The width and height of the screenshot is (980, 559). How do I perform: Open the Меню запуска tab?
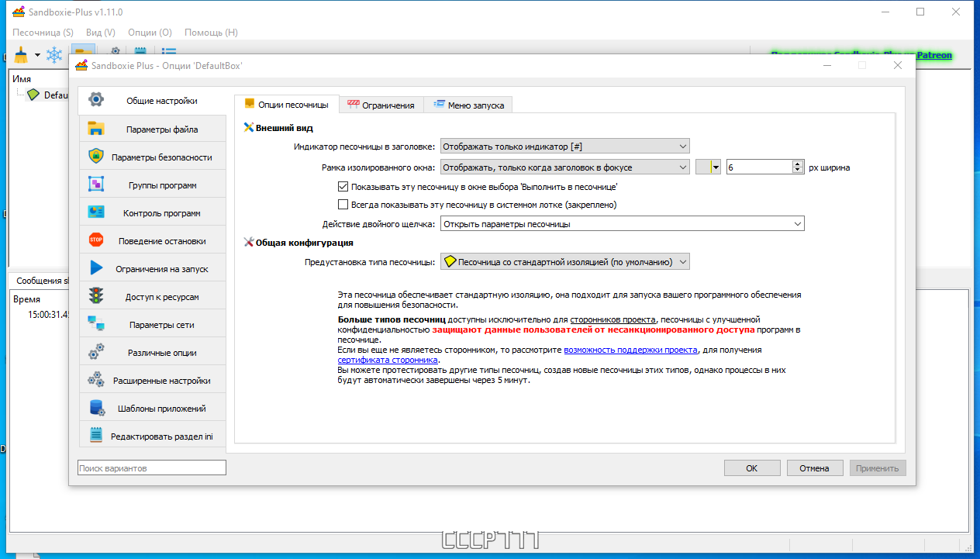(x=468, y=105)
